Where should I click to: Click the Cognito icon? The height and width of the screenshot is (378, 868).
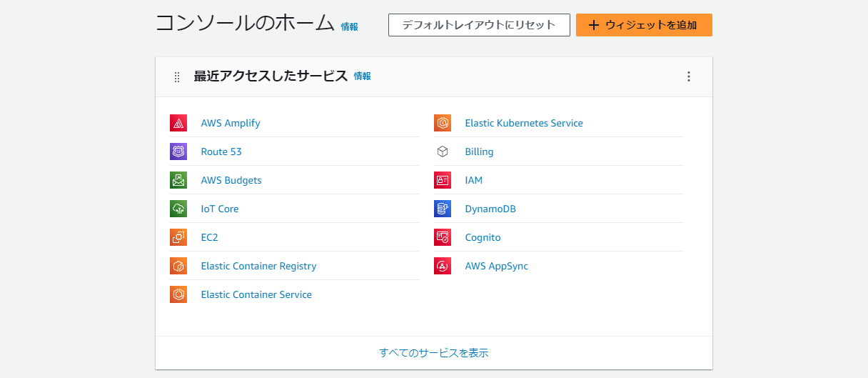click(443, 237)
